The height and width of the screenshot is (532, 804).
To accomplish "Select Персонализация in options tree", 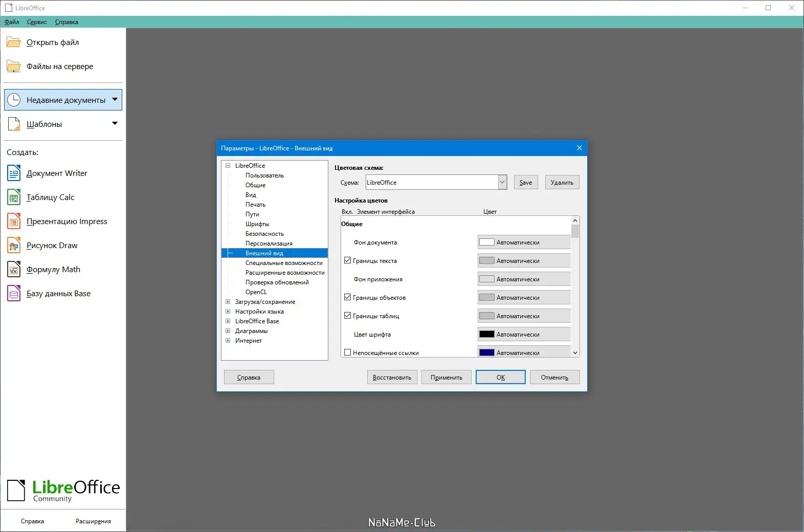I will [269, 243].
